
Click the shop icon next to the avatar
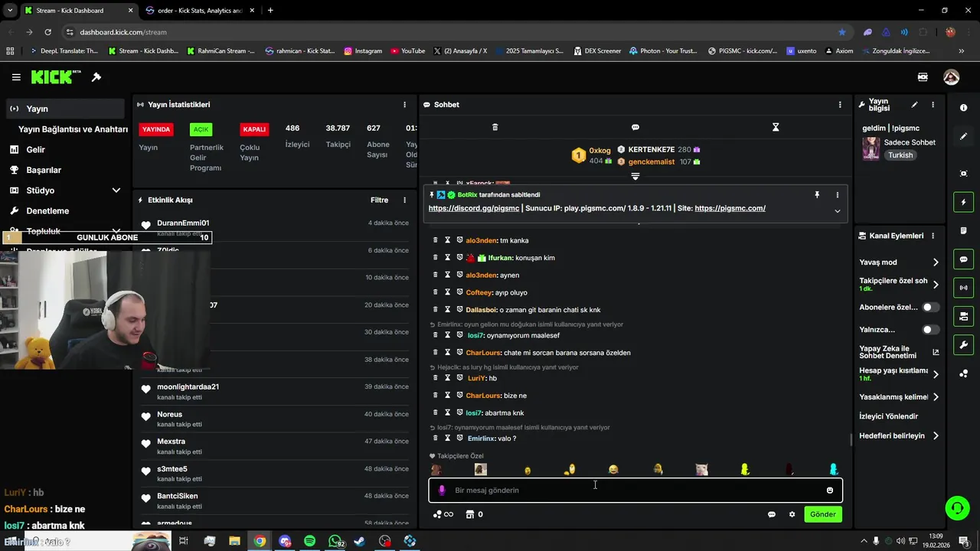[923, 77]
